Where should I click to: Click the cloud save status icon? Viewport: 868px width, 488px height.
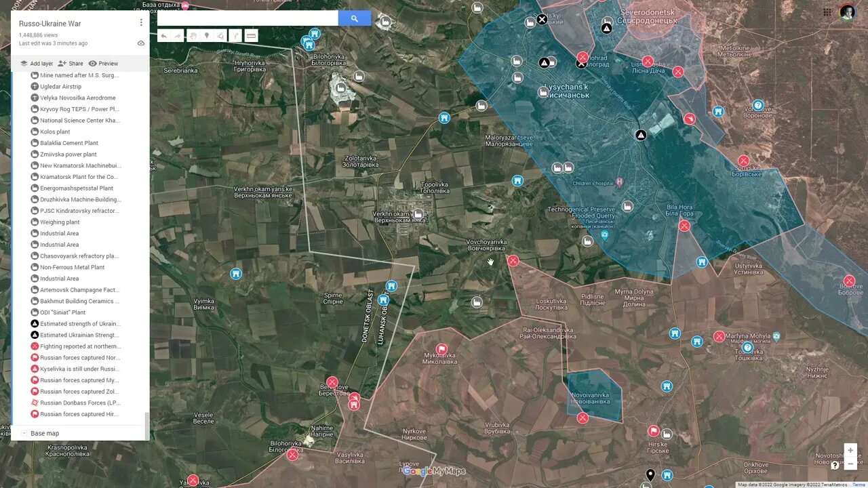(141, 43)
